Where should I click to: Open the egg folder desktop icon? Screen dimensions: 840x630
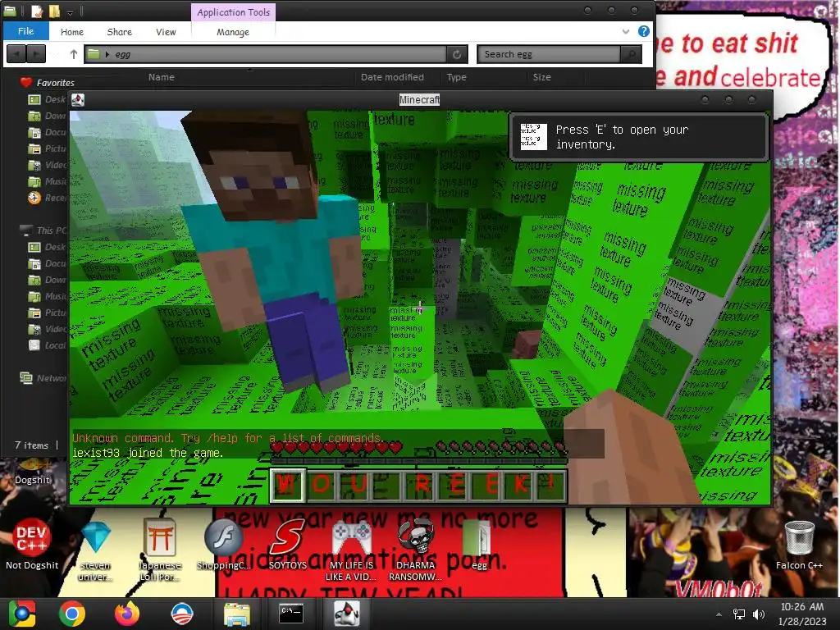478,545
